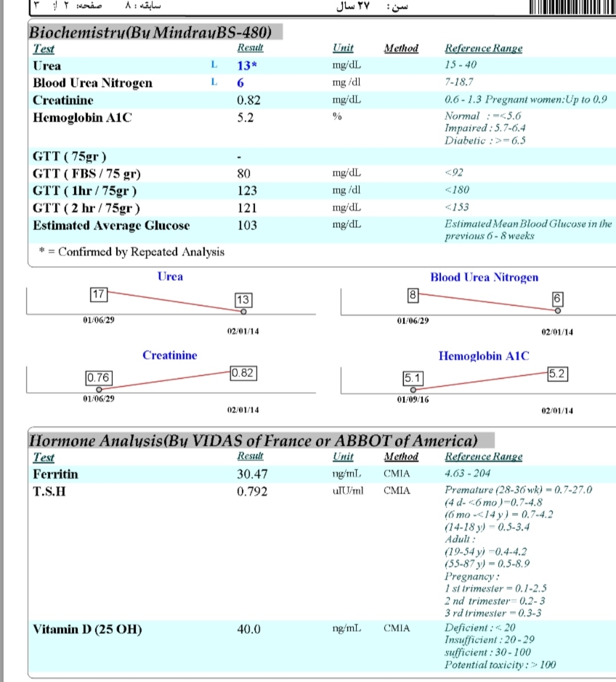
Task: Click the "Deficient : < 20" line
Action: 480,627
